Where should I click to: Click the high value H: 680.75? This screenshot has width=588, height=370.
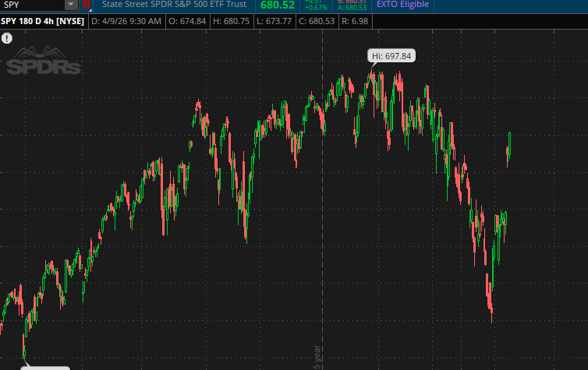(x=231, y=21)
